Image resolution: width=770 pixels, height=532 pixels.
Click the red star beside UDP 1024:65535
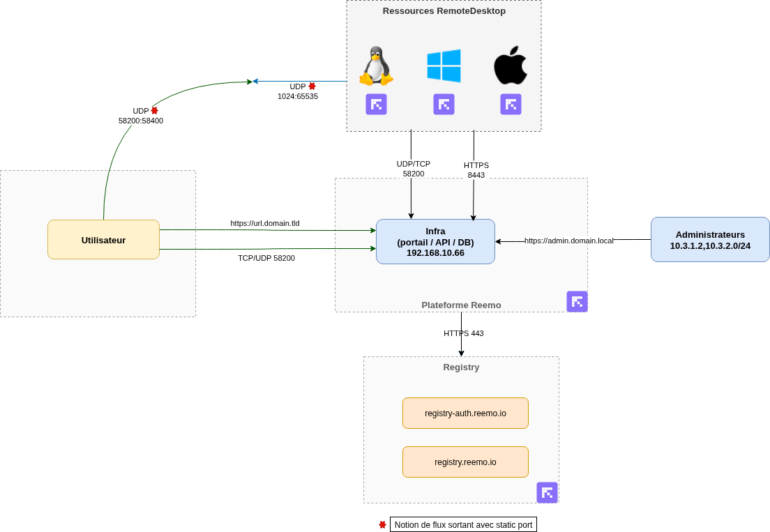tap(312, 86)
